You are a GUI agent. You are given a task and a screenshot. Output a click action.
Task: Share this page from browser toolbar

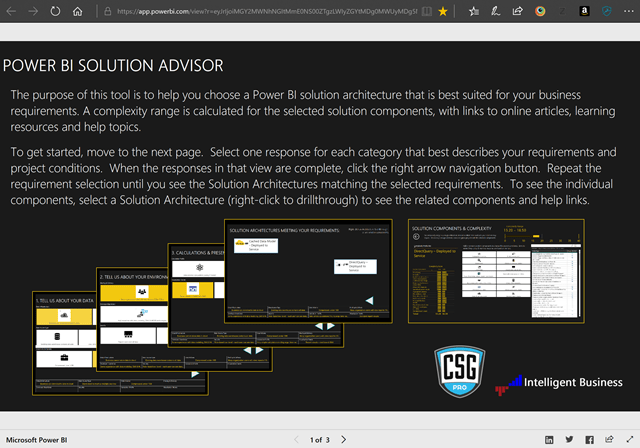pyautogui.click(x=518, y=11)
